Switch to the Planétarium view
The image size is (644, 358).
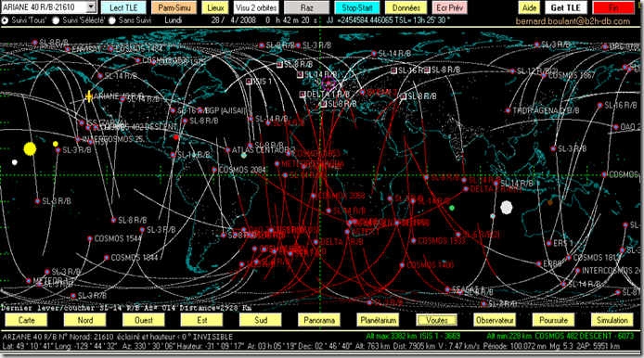[x=379, y=320]
